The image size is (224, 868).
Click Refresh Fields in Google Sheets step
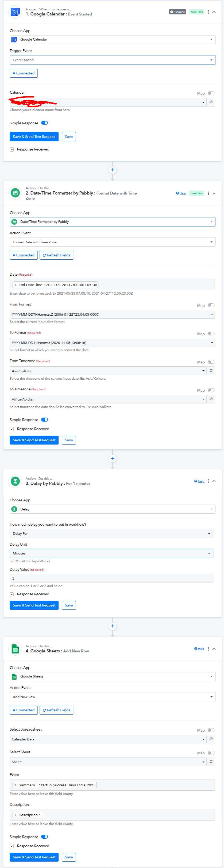click(x=56, y=710)
